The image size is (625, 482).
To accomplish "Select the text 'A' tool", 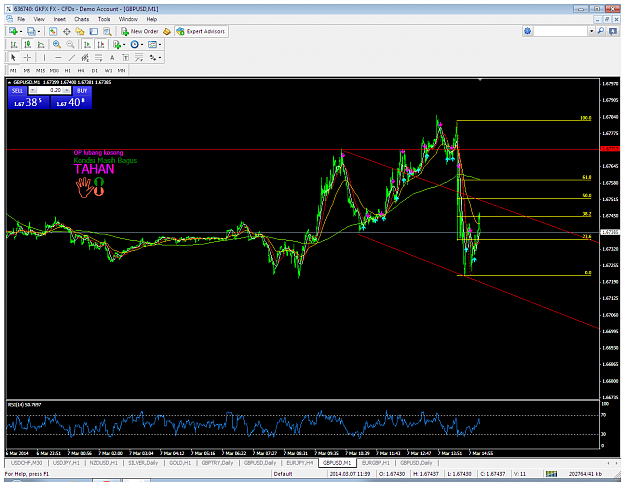I will pyautogui.click(x=112, y=58).
